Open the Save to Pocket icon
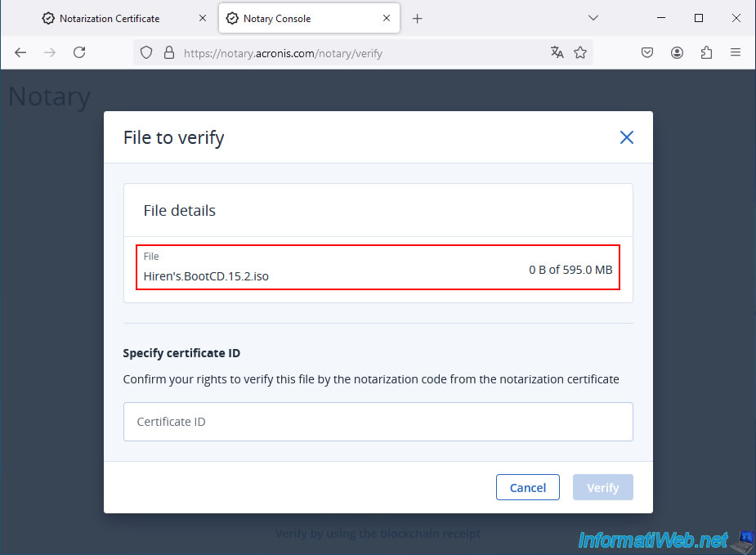The image size is (756, 555). (647, 52)
